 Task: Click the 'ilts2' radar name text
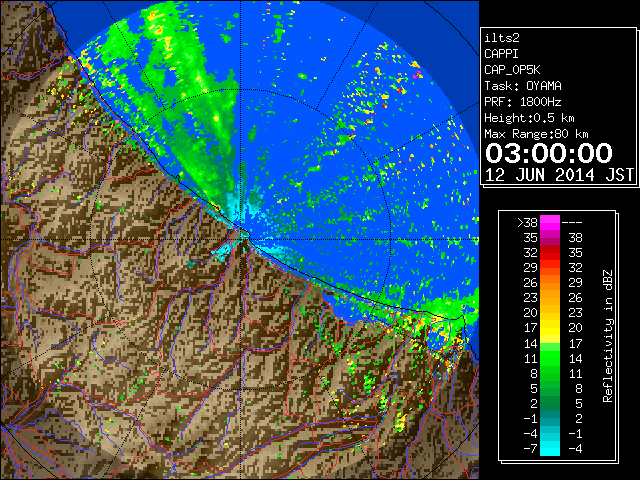pos(502,38)
